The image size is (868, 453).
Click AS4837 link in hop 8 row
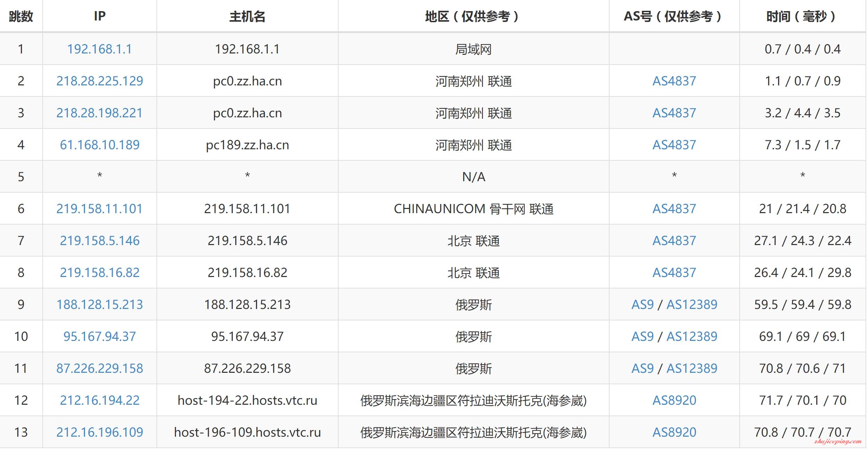point(674,272)
